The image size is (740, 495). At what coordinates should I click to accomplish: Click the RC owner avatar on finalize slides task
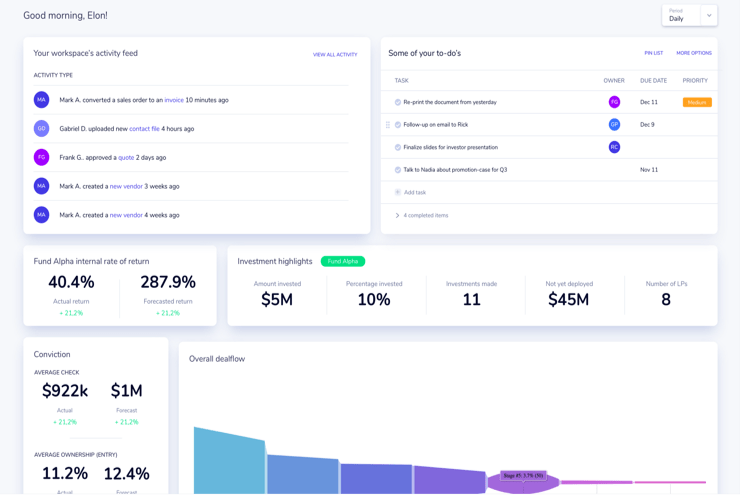tap(614, 147)
